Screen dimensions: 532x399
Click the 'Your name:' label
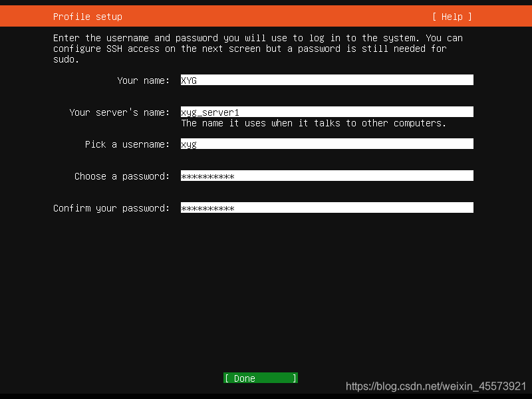tap(143, 80)
